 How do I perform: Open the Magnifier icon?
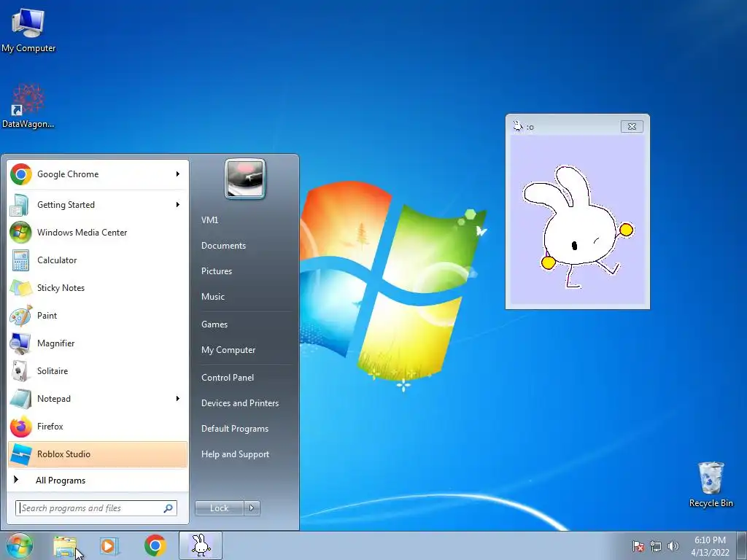(21, 343)
